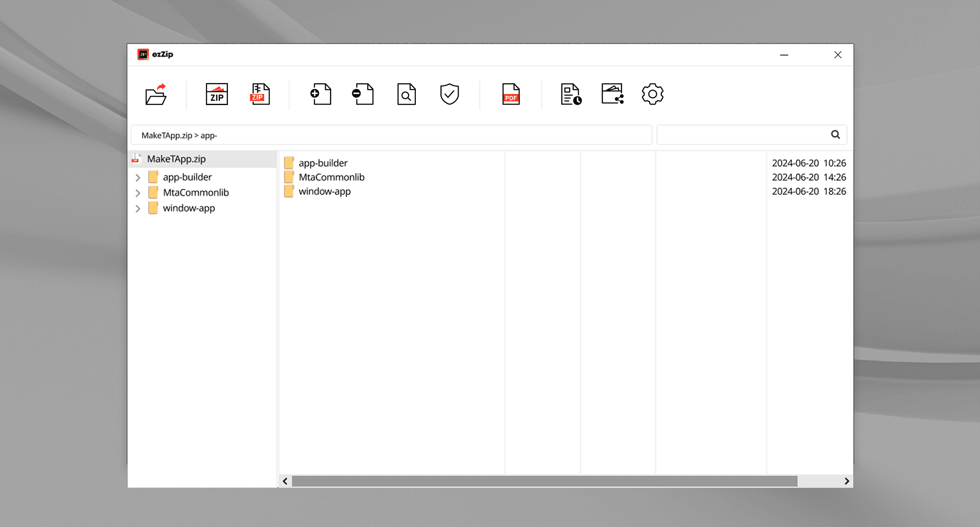Click the PDF document icon
The height and width of the screenshot is (527, 980).
pyautogui.click(x=511, y=94)
